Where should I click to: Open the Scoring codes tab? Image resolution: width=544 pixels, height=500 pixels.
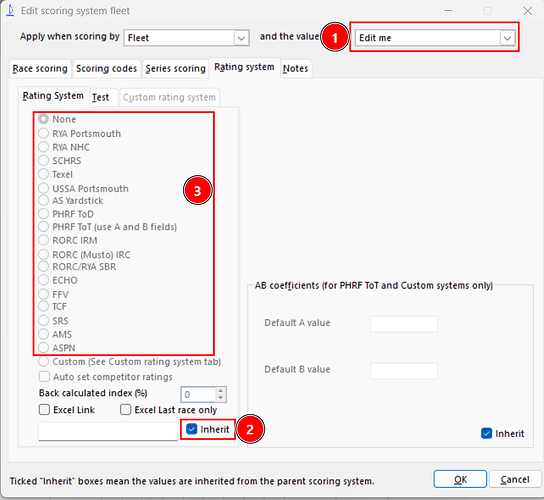pyautogui.click(x=107, y=69)
